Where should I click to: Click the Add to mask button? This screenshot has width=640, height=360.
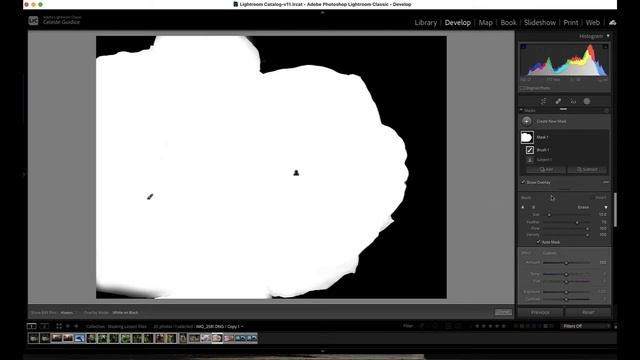(546, 169)
